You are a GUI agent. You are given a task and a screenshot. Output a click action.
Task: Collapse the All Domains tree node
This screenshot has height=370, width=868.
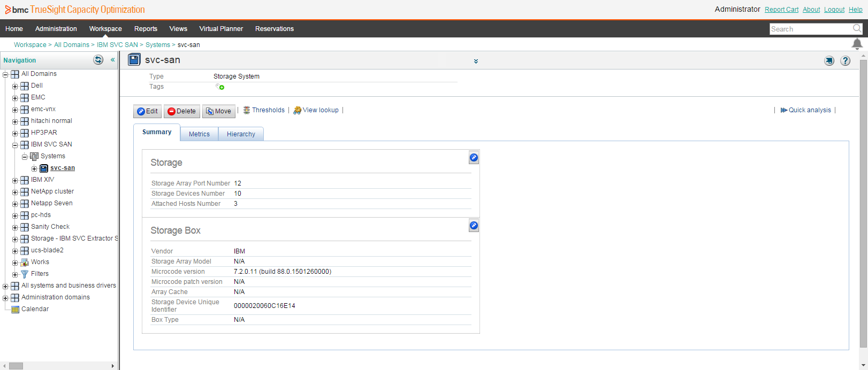(x=5, y=74)
